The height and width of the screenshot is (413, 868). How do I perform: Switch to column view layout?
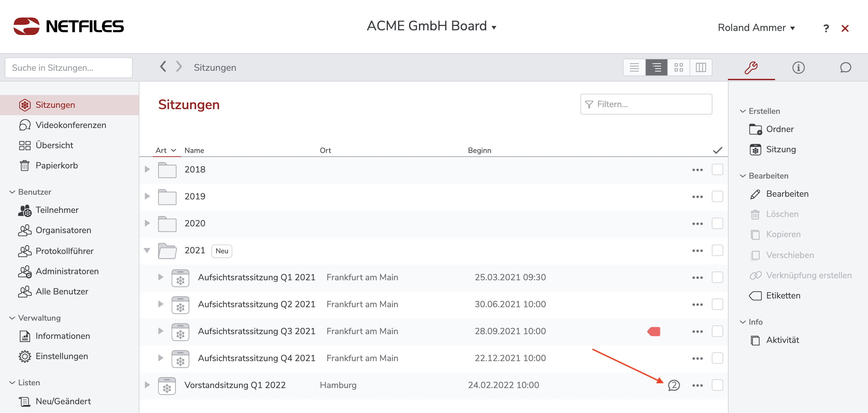point(701,67)
